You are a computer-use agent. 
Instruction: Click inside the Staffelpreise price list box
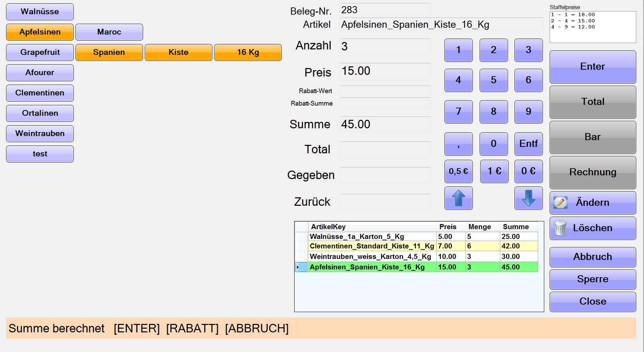[x=593, y=27]
